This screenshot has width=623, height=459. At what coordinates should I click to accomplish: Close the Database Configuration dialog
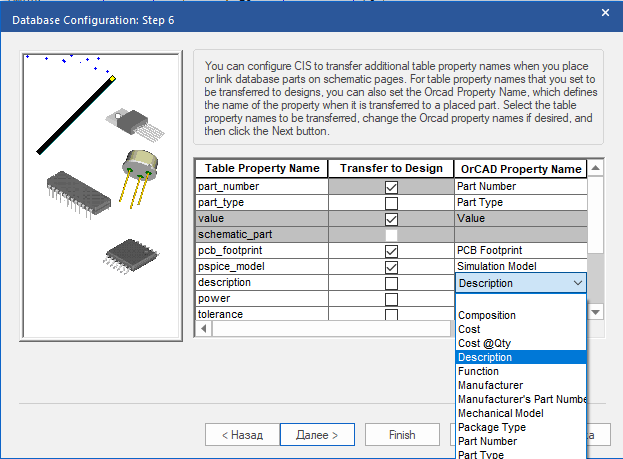[604, 13]
